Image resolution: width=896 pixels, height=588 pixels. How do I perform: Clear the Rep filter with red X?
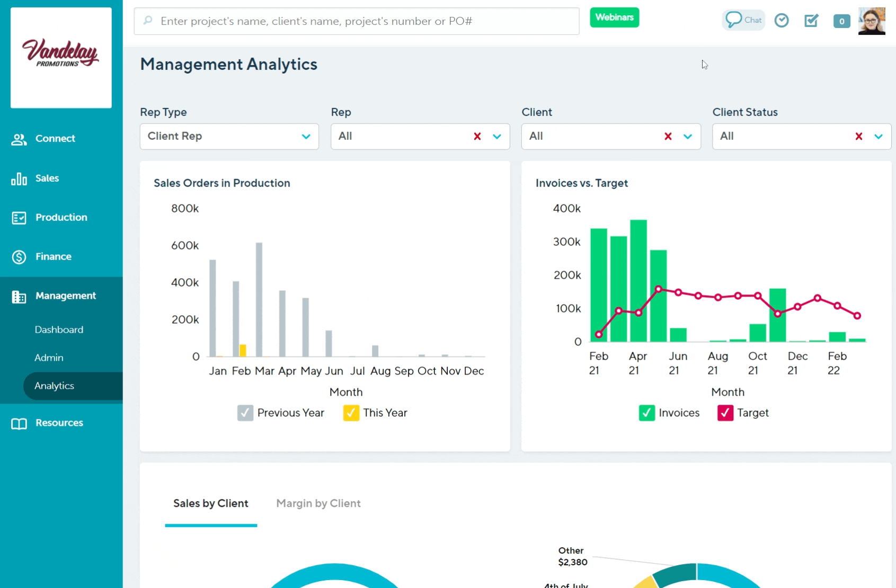pyautogui.click(x=477, y=137)
